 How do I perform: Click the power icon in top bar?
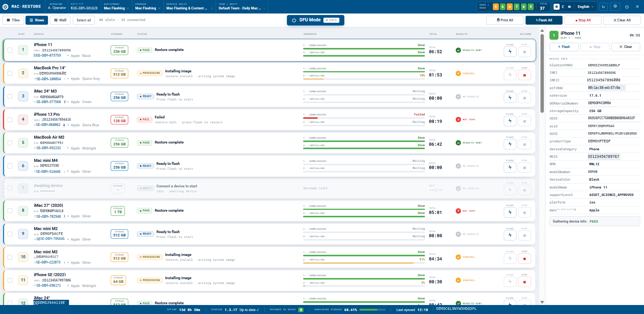tap(627, 6)
